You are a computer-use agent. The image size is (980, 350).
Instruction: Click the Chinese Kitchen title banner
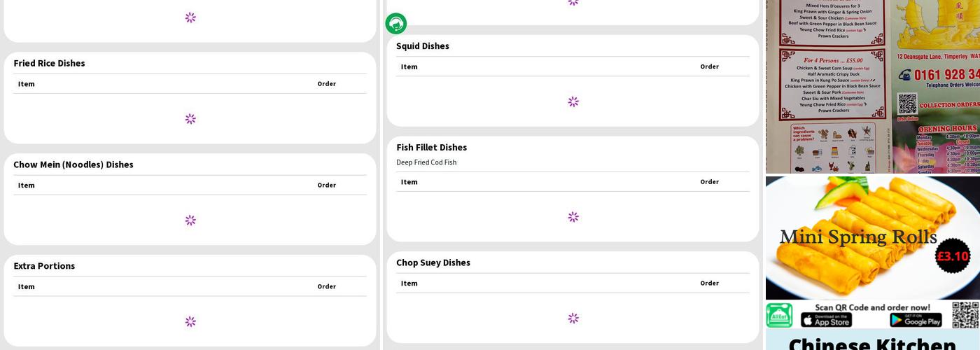pos(872,343)
